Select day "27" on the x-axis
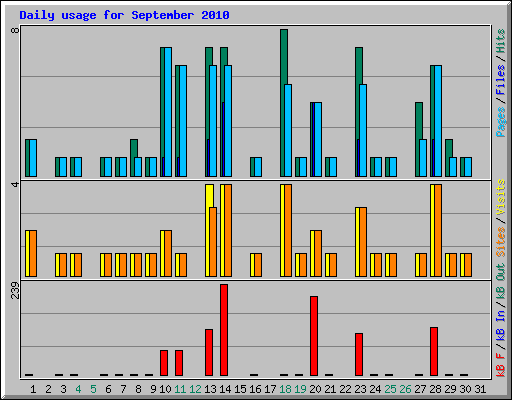Viewport: 512px width, 400px height. (420, 389)
